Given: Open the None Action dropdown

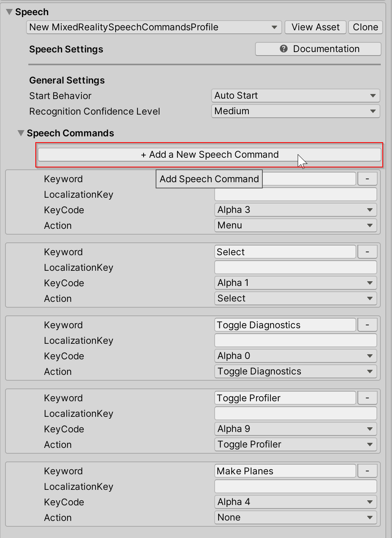Looking at the screenshot, I should click(x=296, y=517).
